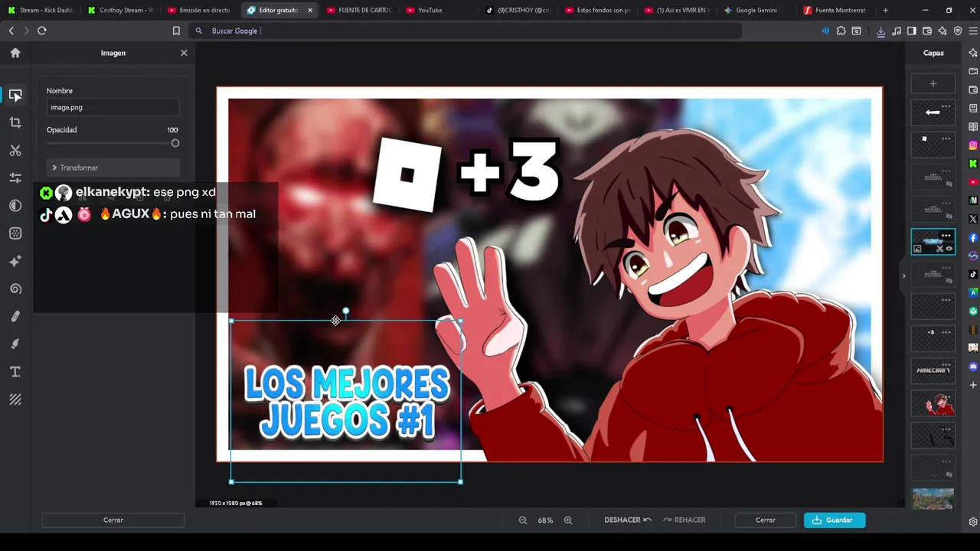Click the scissors cutout icon on the selected layer
The width and height of the screenshot is (980, 551).
939,249
